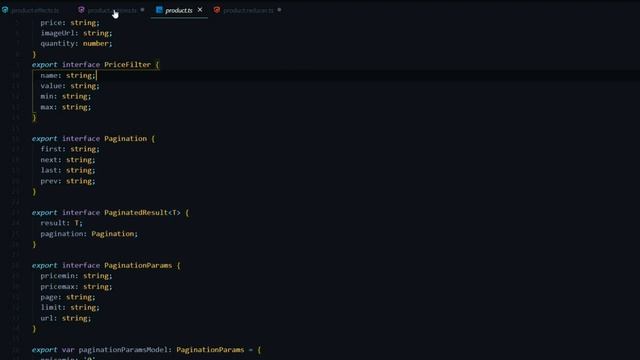The width and height of the screenshot is (640, 360).
Task: Select the active product.ts tab
Action: coord(179,10)
